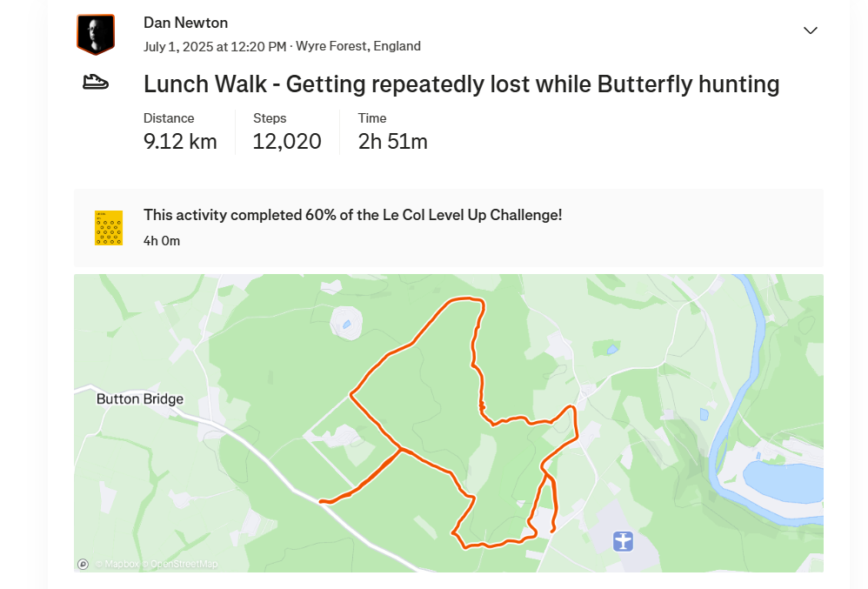Screen dimensions: 868x589
Task: Click the July 1, 2025 timestamp
Action: (x=215, y=46)
